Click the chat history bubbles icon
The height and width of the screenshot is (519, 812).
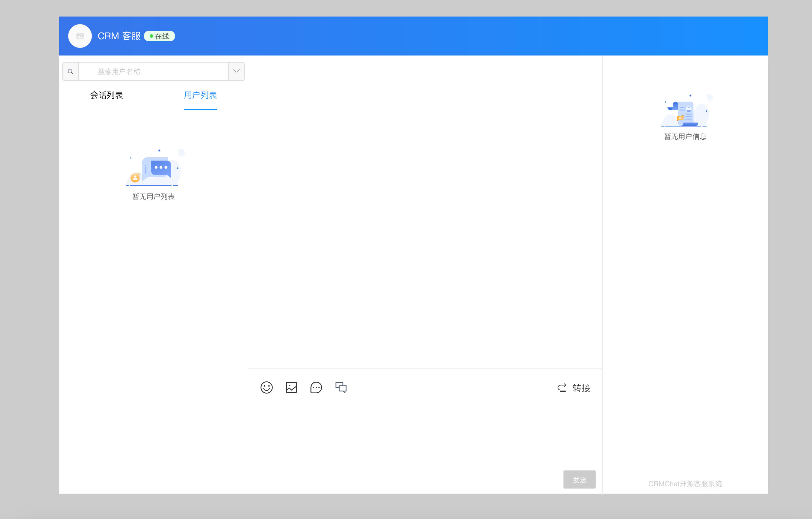click(x=341, y=388)
